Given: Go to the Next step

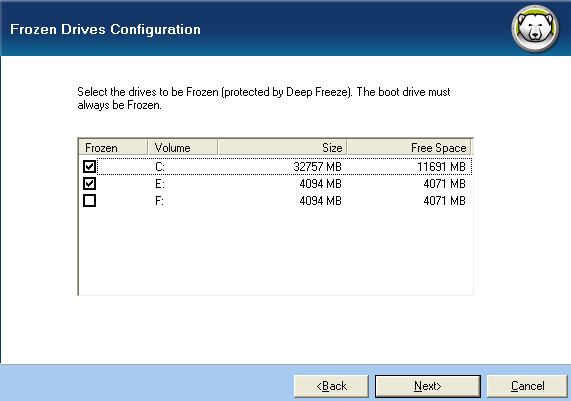Looking at the screenshot, I should point(428,386).
